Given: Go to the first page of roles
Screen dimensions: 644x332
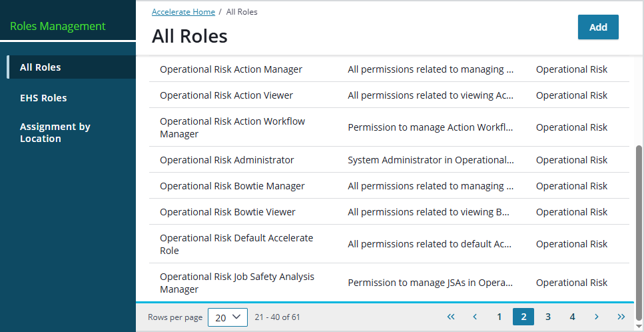Looking at the screenshot, I should (x=451, y=317).
